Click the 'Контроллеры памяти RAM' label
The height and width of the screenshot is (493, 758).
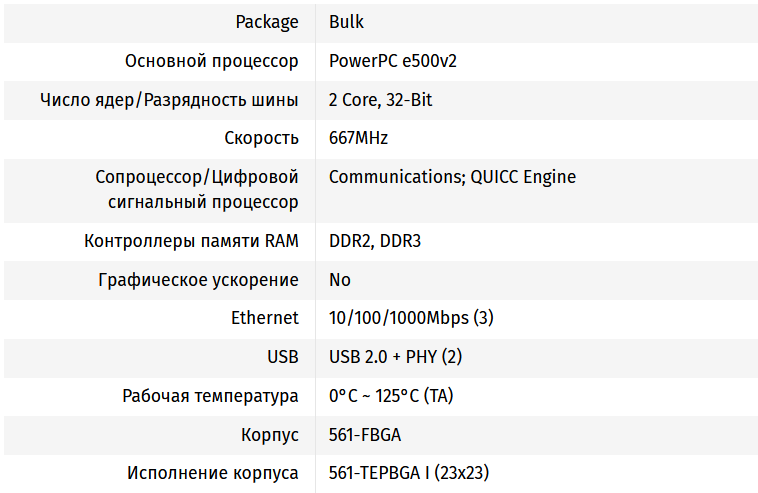191,241
